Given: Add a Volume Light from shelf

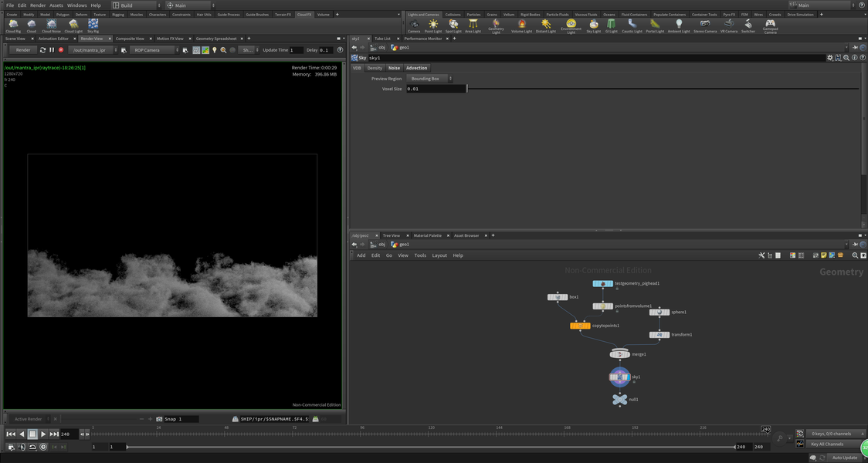Looking at the screenshot, I should click(522, 25).
